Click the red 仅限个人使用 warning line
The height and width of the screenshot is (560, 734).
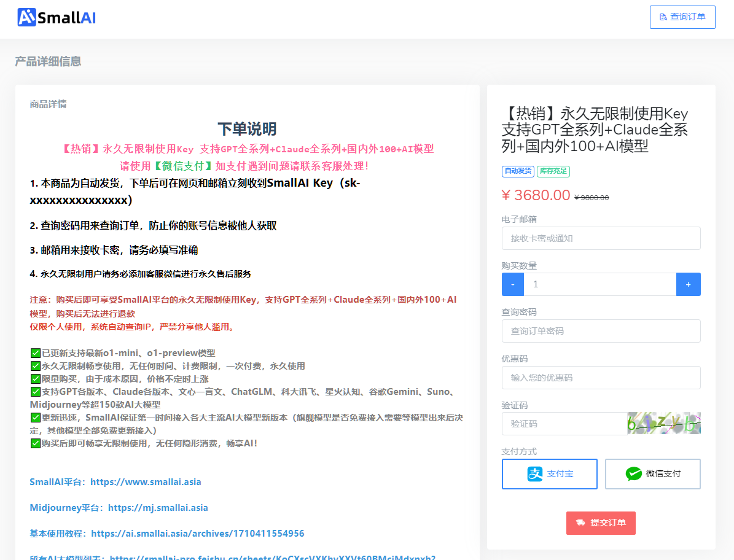[133, 327]
